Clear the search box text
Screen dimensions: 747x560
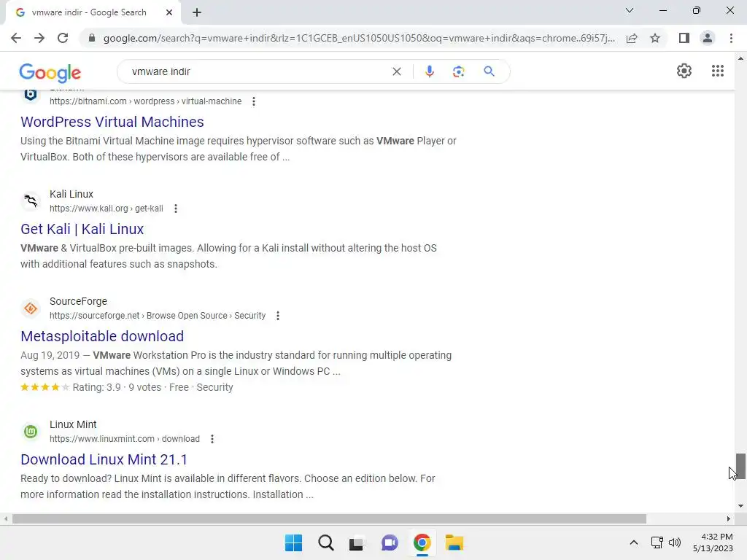[396, 71]
